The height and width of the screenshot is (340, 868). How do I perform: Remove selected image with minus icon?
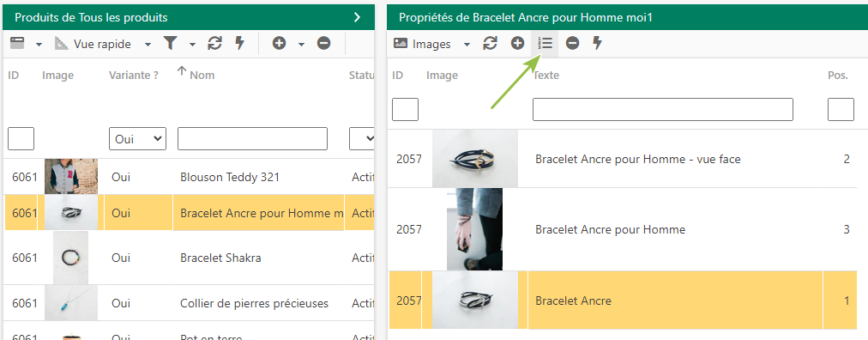tap(573, 44)
